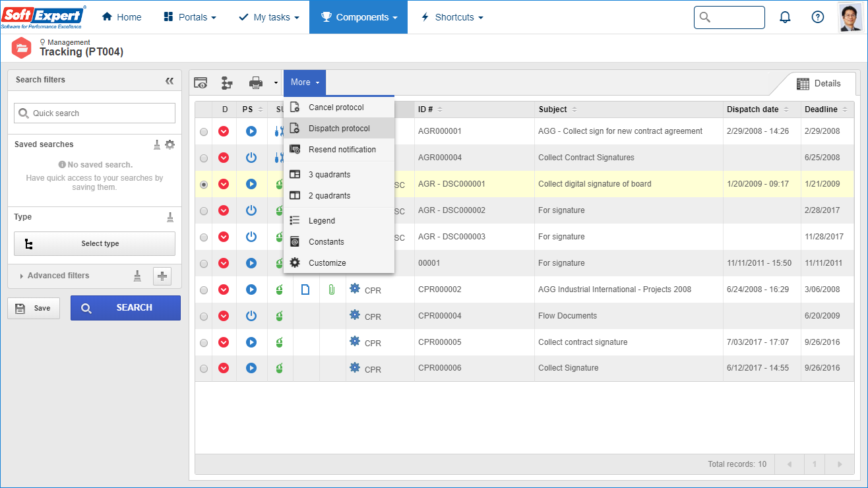Add an advanced filter with plus icon

[x=162, y=276]
